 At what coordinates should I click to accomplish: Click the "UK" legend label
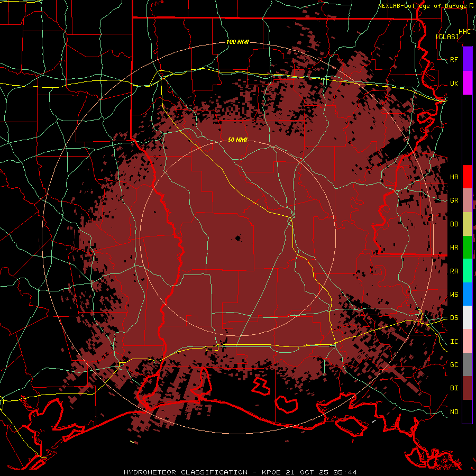454,83
